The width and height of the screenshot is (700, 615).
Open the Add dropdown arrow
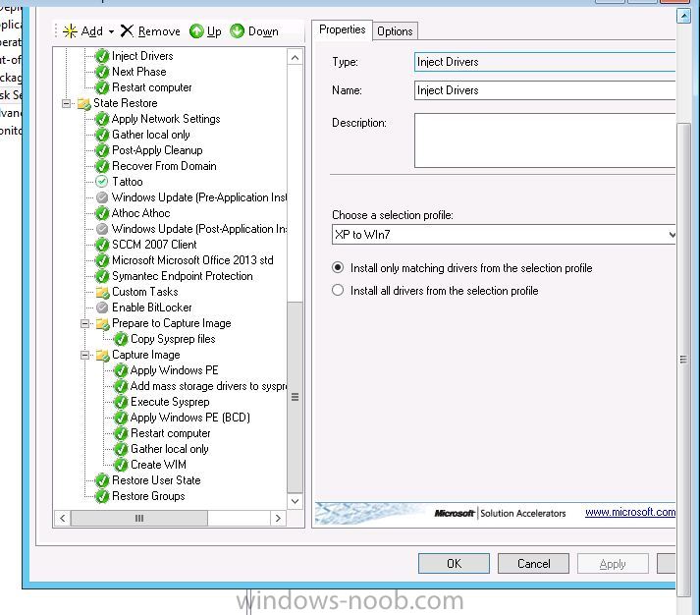coord(111,31)
